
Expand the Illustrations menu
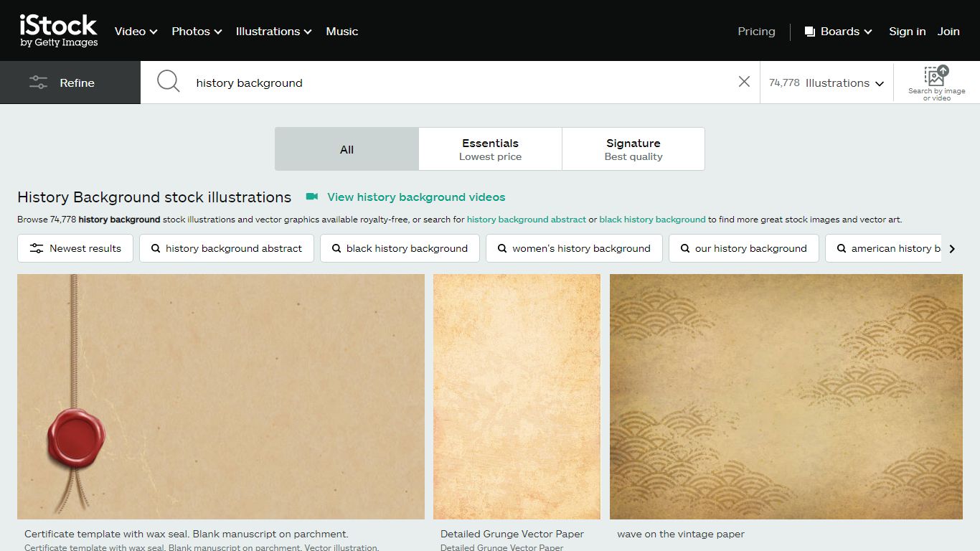273,32
